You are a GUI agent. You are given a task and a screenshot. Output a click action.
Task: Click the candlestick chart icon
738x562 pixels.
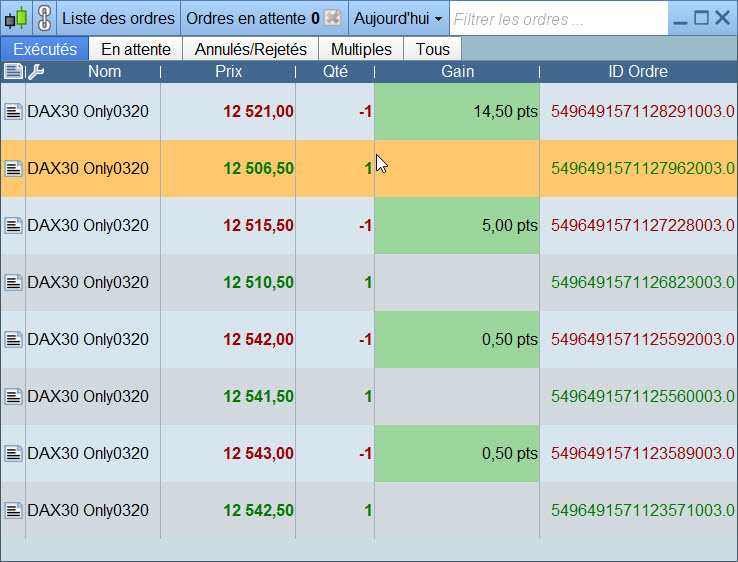coord(16,18)
